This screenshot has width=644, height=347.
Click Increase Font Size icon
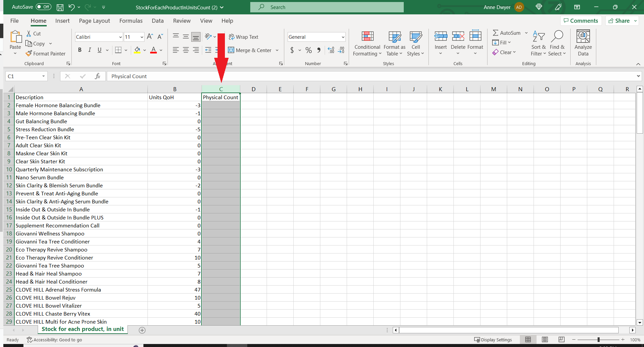pyautogui.click(x=150, y=37)
